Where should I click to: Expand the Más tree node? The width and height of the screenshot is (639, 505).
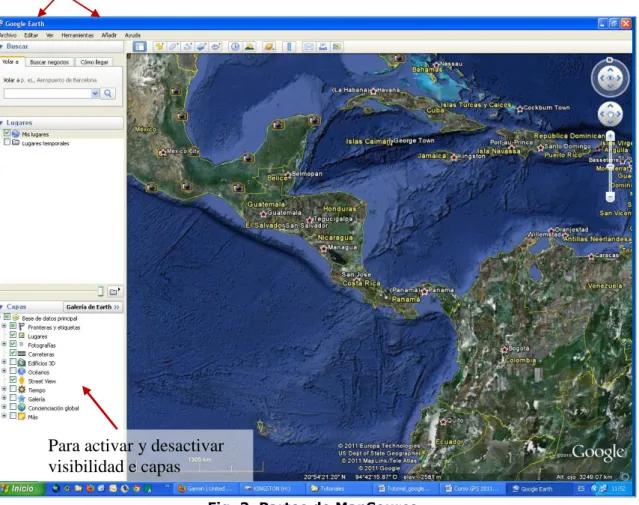(x=4, y=416)
